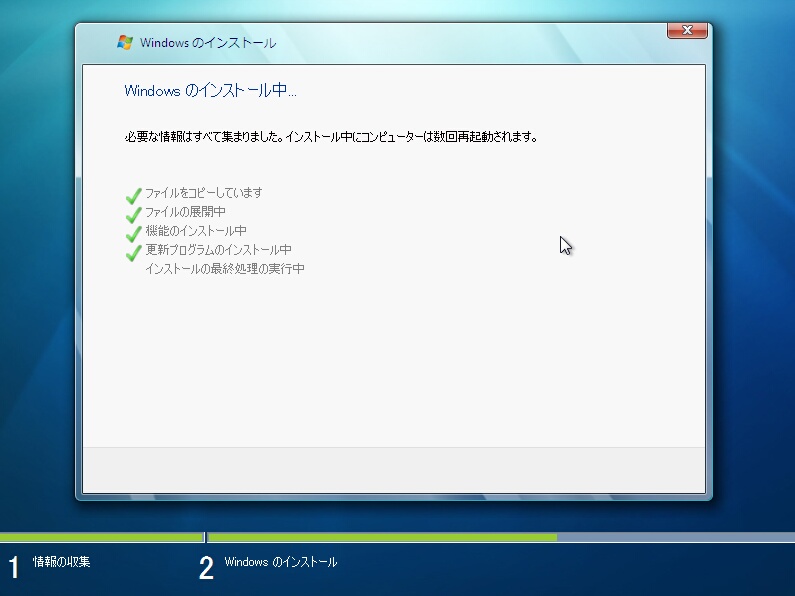Image resolution: width=795 pixels, height=596 pixels.
Task: Select the text ファイルの展開中
Action: (186, 211)
